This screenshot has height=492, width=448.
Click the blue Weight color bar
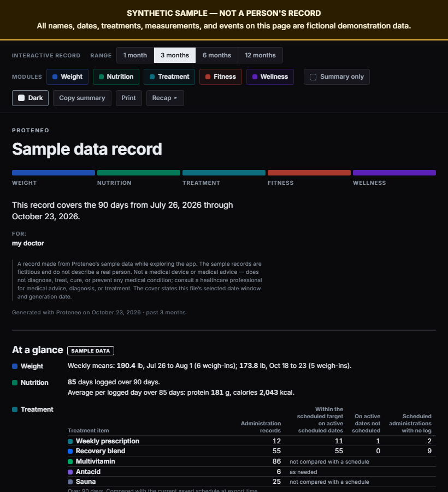click(x=54, y=173)
